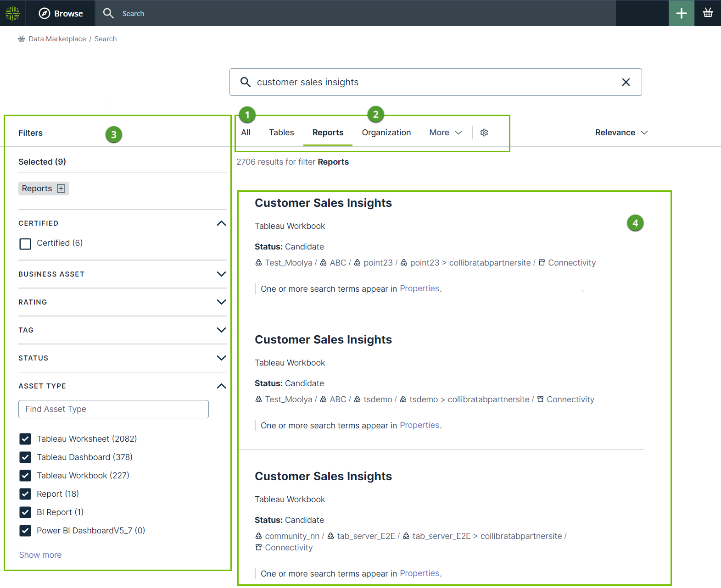Click the Collibra logo icon

pyautogui.click(x=12, y=13)
